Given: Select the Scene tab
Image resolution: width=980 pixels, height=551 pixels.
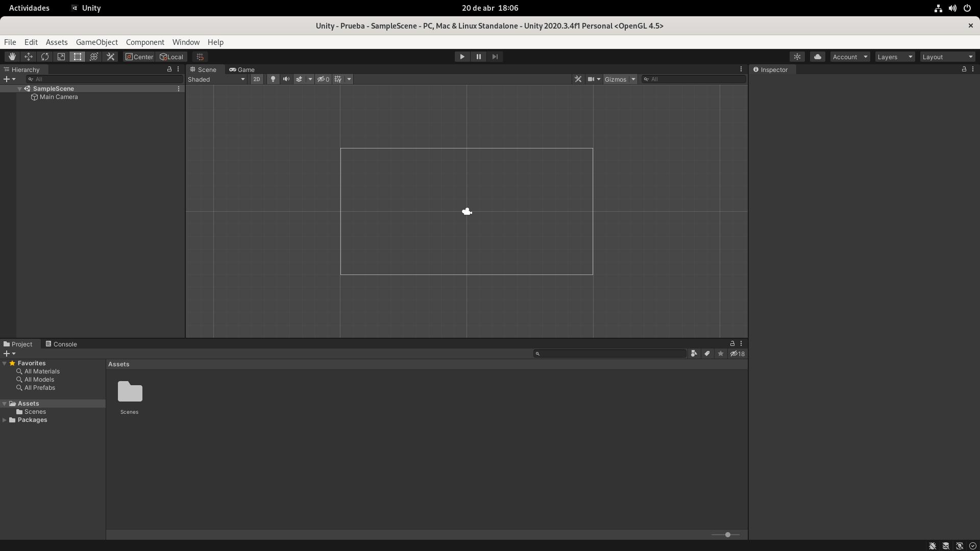Looking at the screenshot, I should click(203, 69).
